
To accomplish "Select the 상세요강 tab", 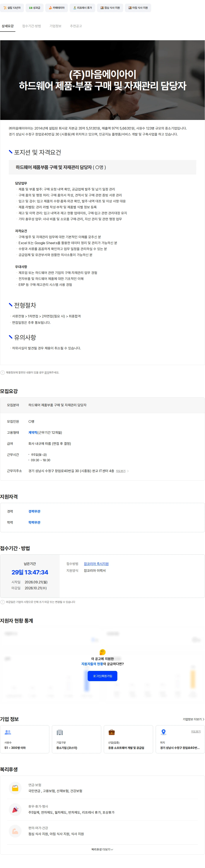I will click(7, 26).
